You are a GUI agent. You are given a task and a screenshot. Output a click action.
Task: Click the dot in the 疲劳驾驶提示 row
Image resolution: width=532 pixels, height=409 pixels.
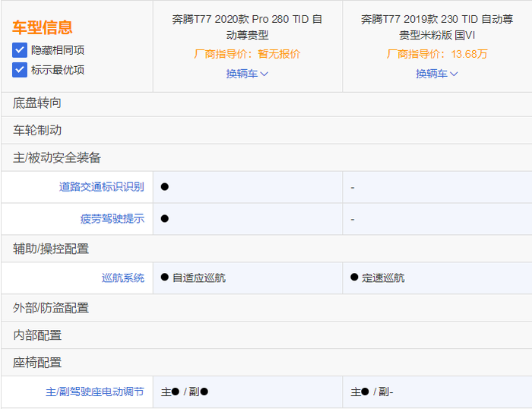click(x=165, y=219)
